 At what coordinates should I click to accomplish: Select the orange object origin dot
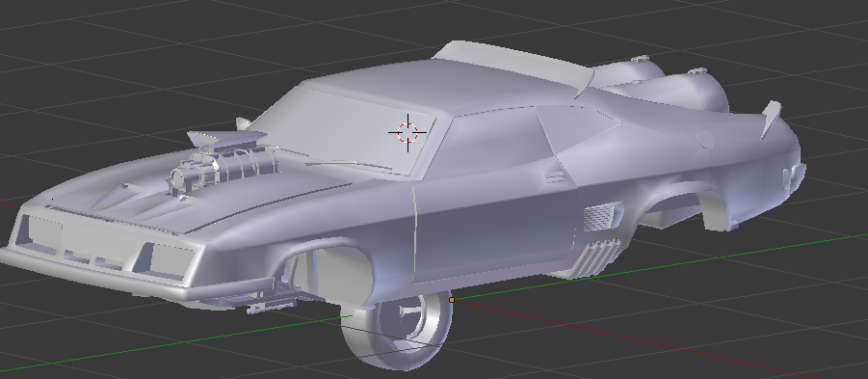pos(451,300)
